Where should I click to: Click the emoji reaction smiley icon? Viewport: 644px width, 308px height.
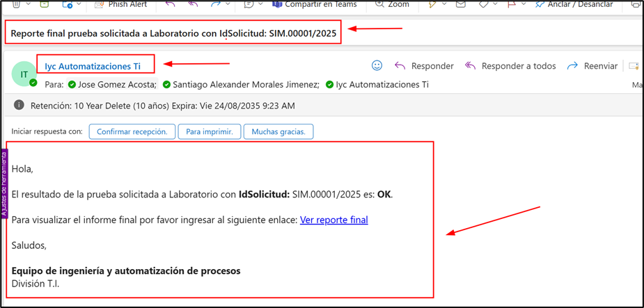(377, 66)
